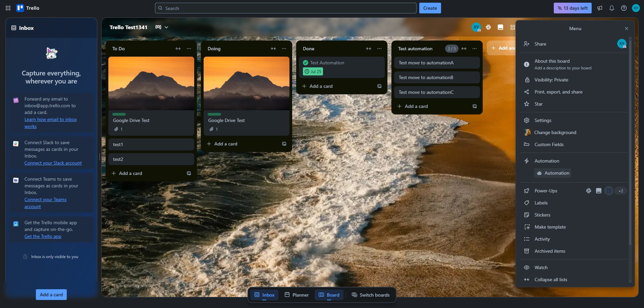Toggle the Inbox panel button

point(264,295)
